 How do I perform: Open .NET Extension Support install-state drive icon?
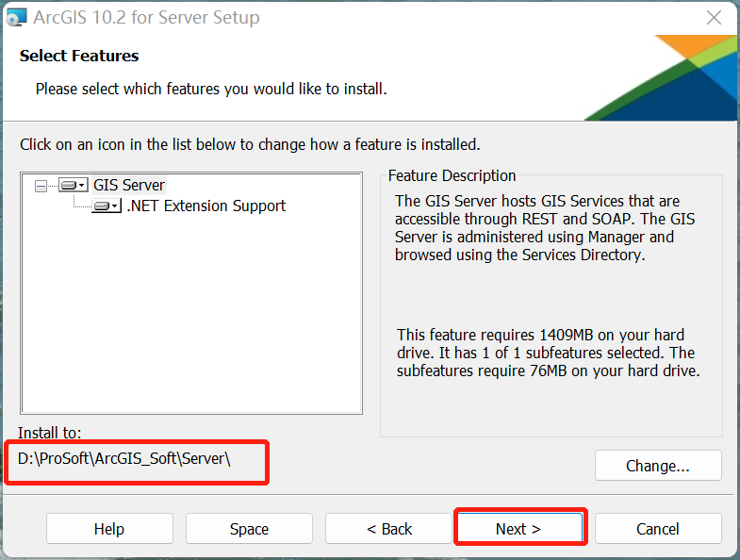click(x=107, y=206)
